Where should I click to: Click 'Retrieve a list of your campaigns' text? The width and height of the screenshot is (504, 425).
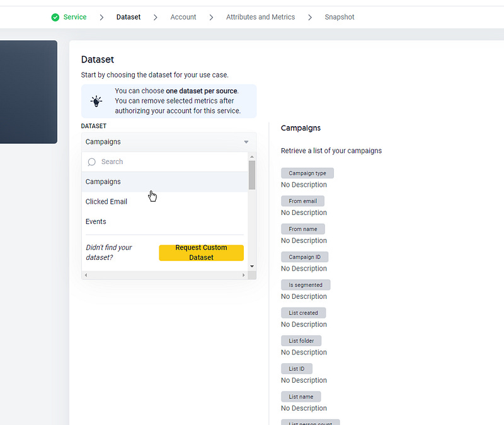[331, 151]
